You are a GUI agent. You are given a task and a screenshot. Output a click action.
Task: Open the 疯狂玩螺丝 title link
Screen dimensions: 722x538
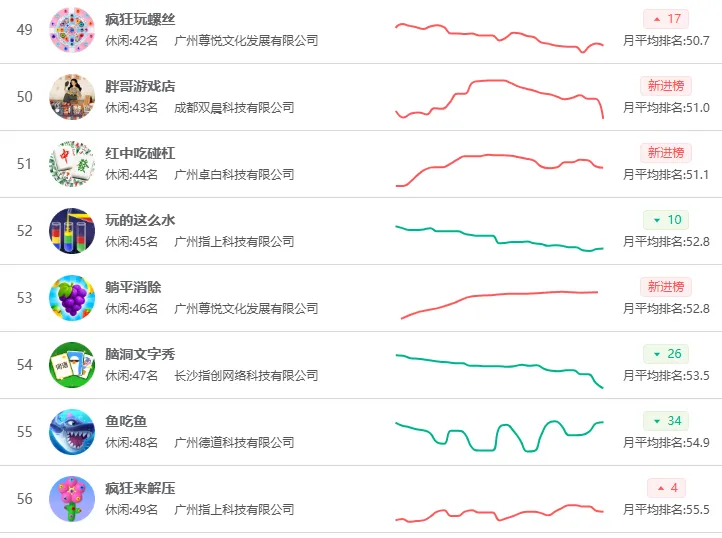pos(140,19)
